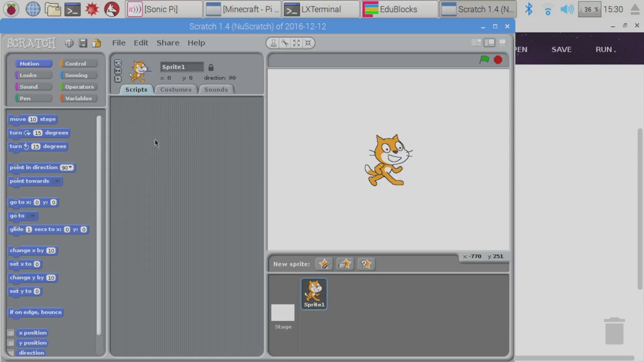
Task: Open the Bluetooth tray menu
Action: pyautogui.click(x=529, y=9)
